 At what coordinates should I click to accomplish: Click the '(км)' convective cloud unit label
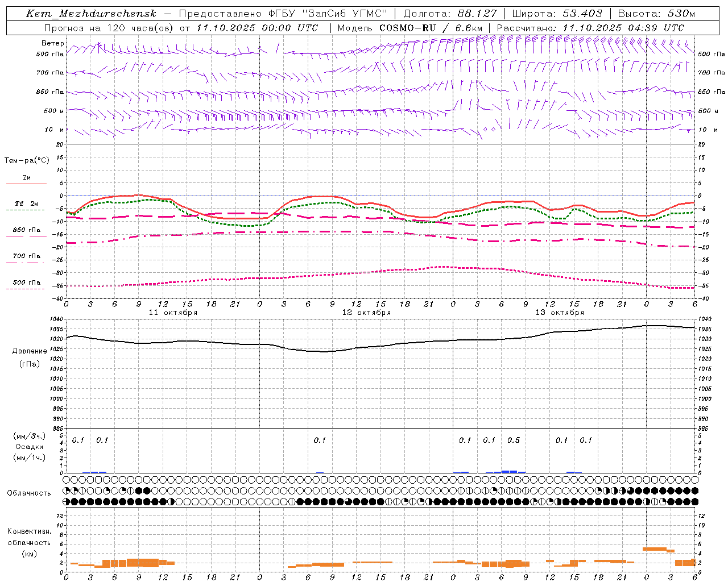point(30,554)
